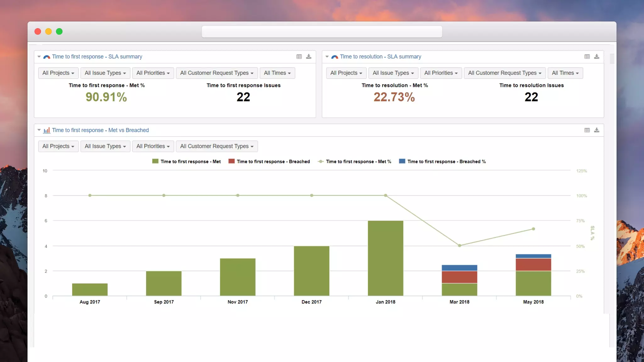Viewport: 644px width, 362px height.
Task: Open All Times dropdown in resolution summary
Action: pyautogui.click(x=565, y=73)
